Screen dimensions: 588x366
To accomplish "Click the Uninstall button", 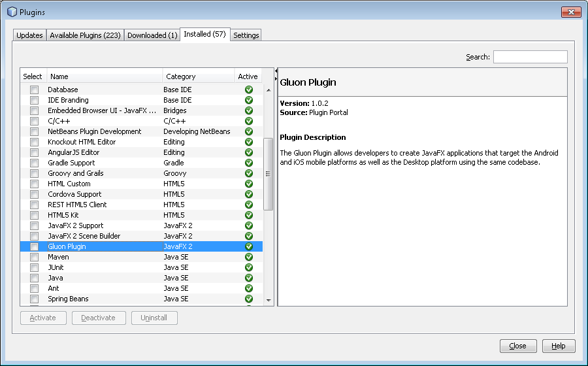I will click(x=154, y=318).
